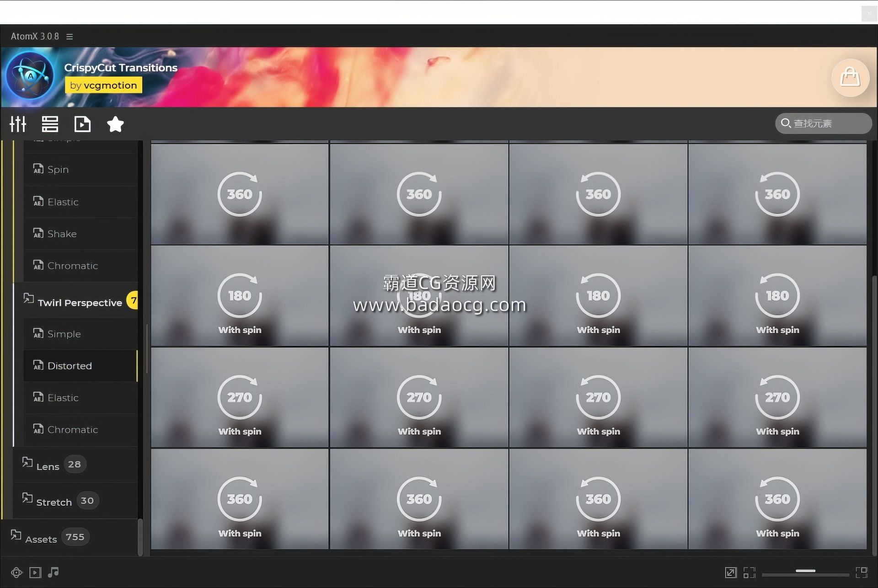878x588 pixels.
Task: Open the leftmost 180 With spin thumbnail
Action: pos(240,296)
